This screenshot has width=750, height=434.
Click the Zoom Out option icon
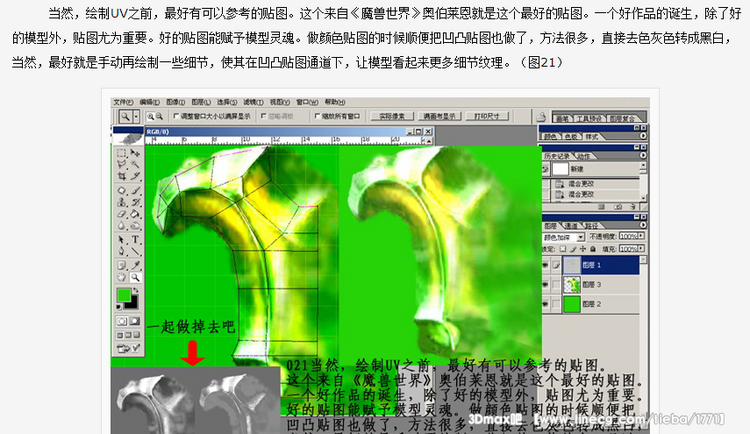pos(159,116)
